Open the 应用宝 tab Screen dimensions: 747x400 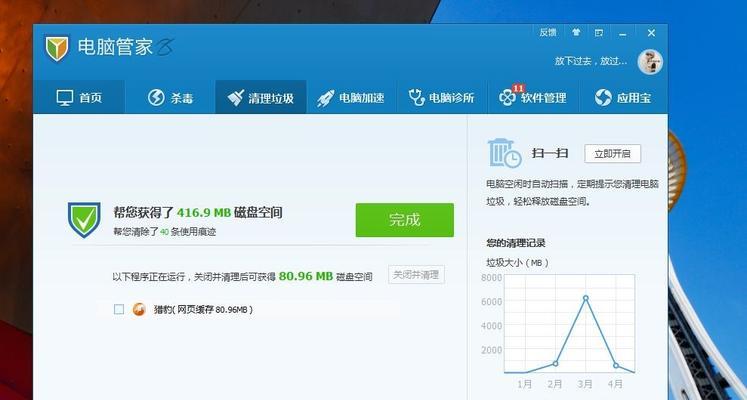click(x=623, y=98)
